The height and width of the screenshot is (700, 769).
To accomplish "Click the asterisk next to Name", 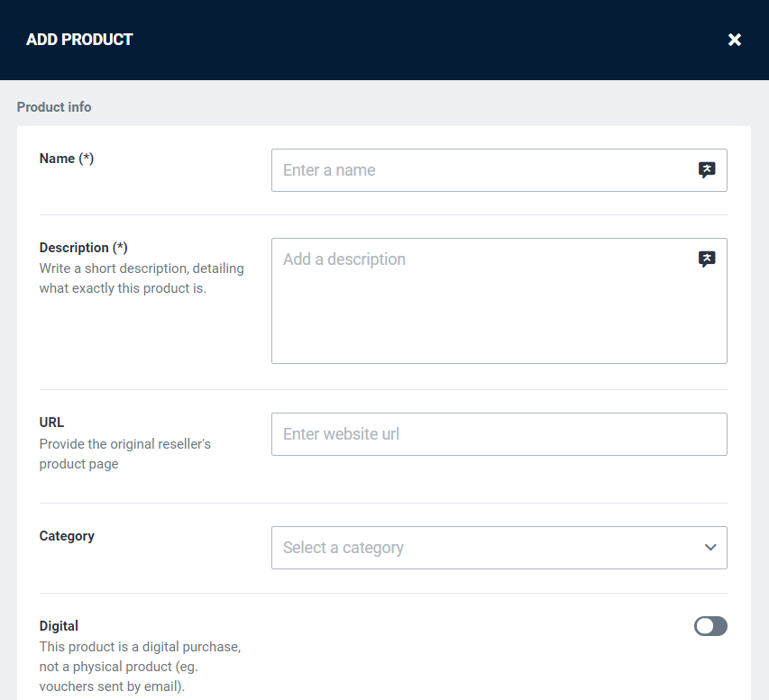I will (x=87, y=159).
